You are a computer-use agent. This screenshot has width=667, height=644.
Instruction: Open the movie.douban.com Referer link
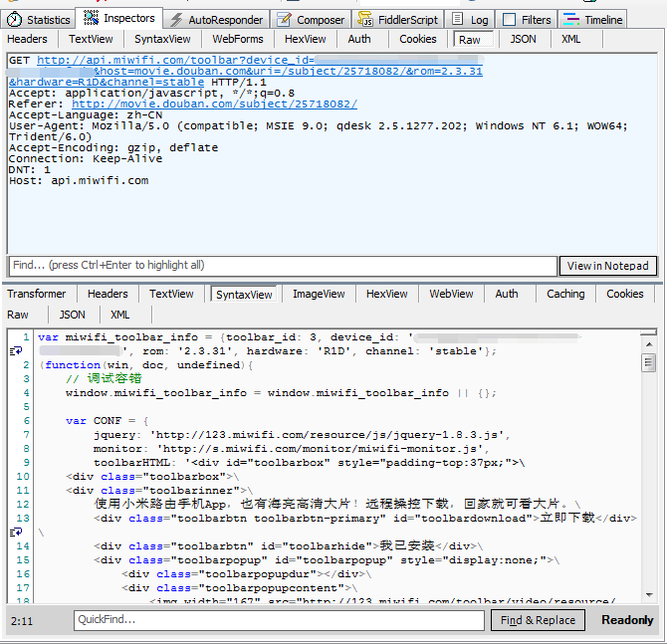214,104
